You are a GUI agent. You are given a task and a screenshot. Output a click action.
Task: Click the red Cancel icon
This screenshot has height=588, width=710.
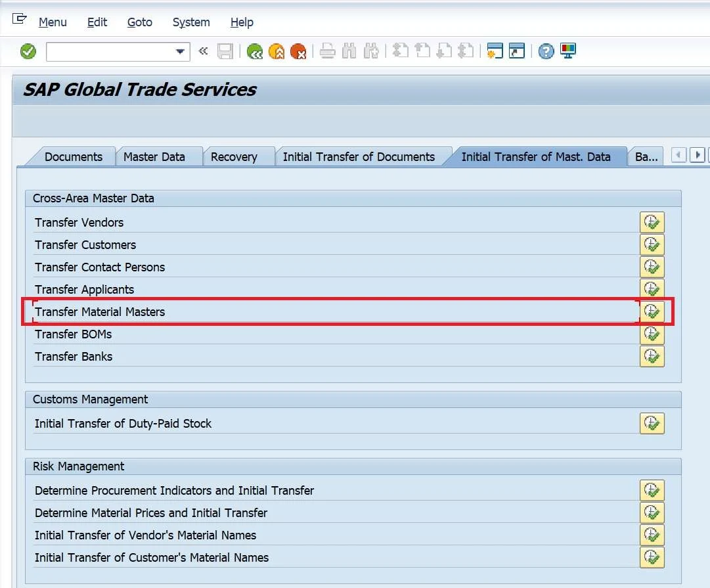coord(300,51)
